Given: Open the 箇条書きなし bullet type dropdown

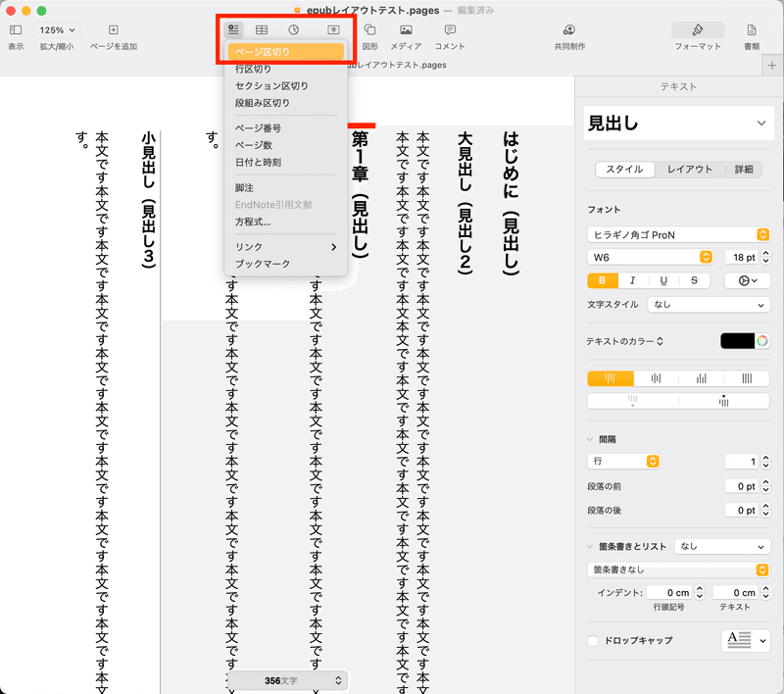Looking at the screenshot, I should [x=678, y=570].
